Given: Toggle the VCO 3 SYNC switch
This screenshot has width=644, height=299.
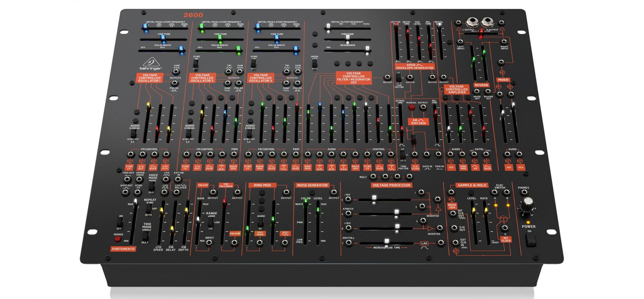Looking at the screenshot, I should [x=253, y=64].
